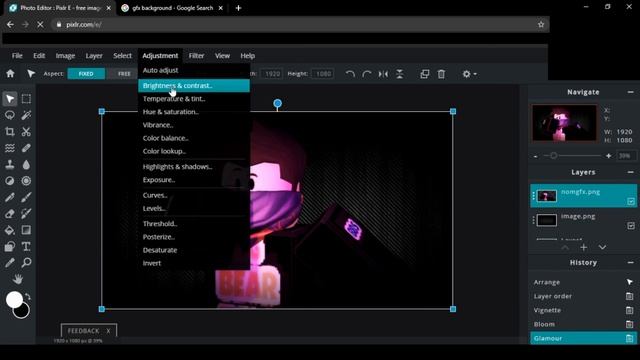
Task: Open the white foreground color swatch
Action: pyautogui.click(x=13, y=299)
